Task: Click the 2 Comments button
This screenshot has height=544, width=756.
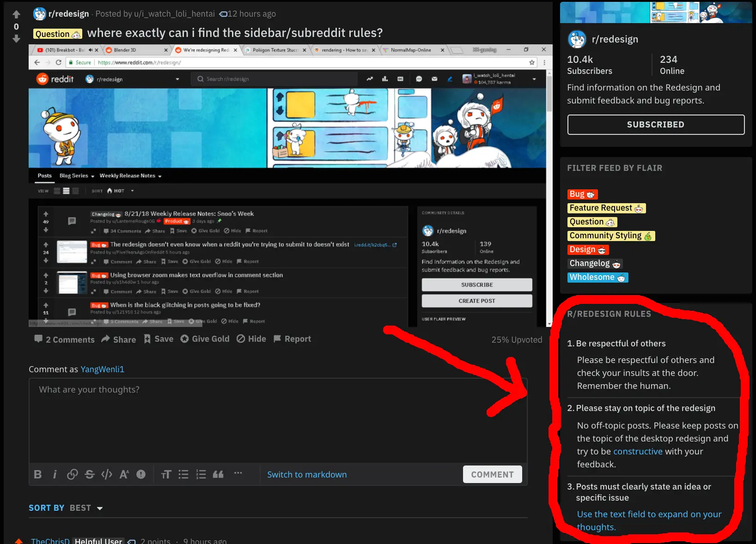Action: [x=64, y=339]
